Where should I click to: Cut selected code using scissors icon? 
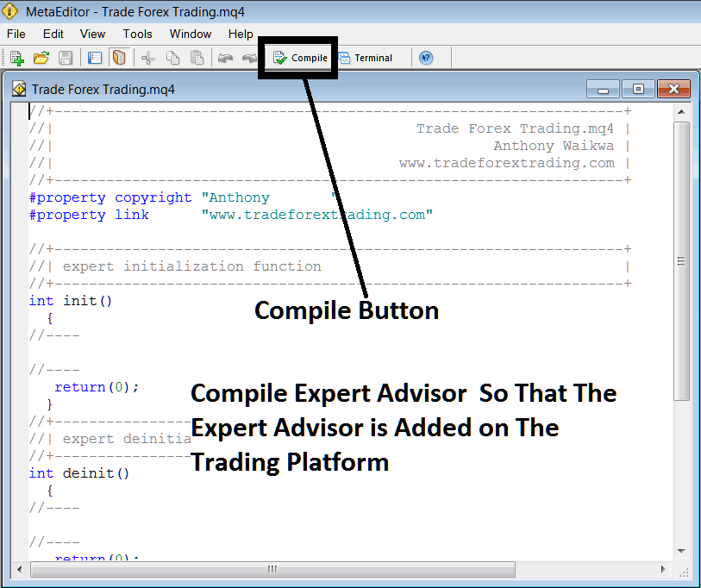click(x=148, y=57)
